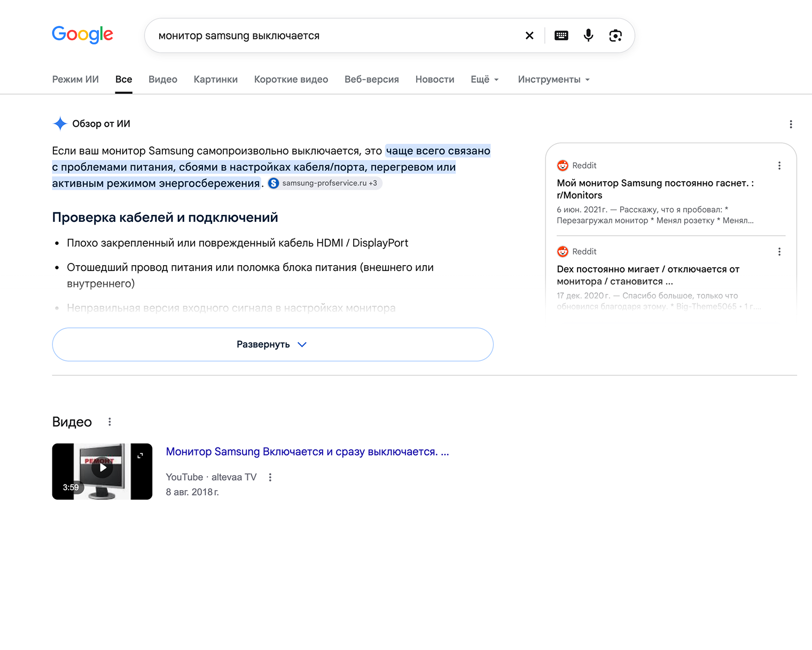
Task: Switch to the Режим ИИ tab
Action: click(x=75, y=79)
